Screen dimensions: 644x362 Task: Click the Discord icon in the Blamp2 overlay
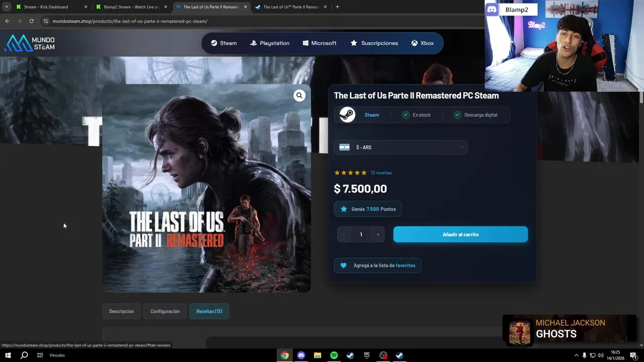pyautogui.click(x=492, y=10)
